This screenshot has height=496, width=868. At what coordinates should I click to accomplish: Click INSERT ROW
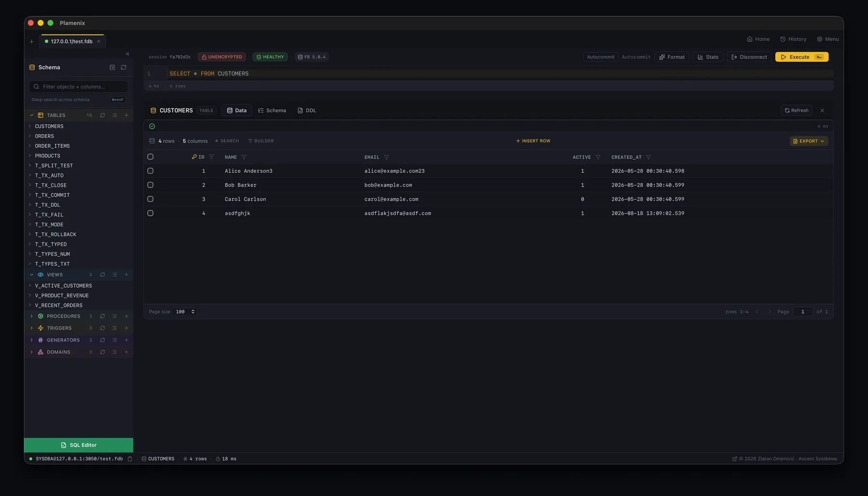(533, 141)
